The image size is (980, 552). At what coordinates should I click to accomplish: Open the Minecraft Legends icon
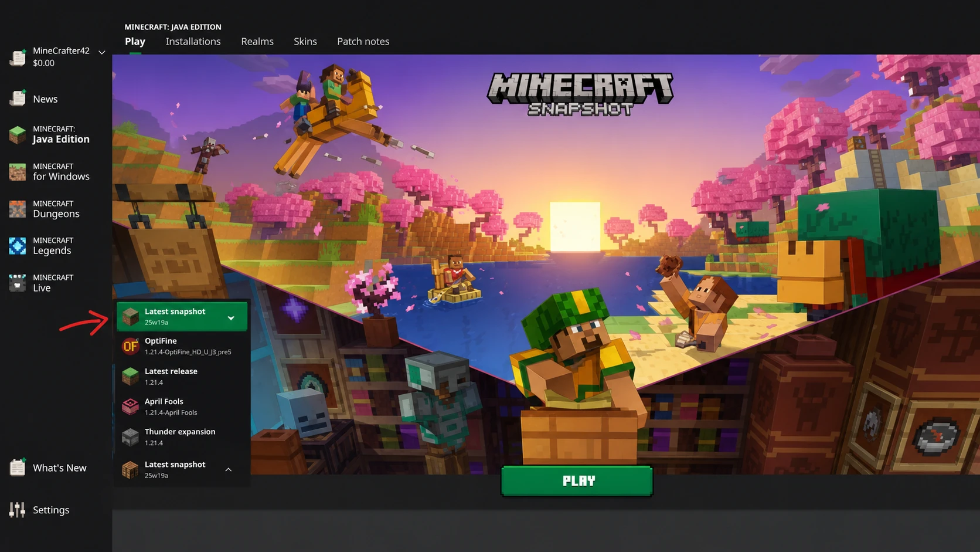18,246
